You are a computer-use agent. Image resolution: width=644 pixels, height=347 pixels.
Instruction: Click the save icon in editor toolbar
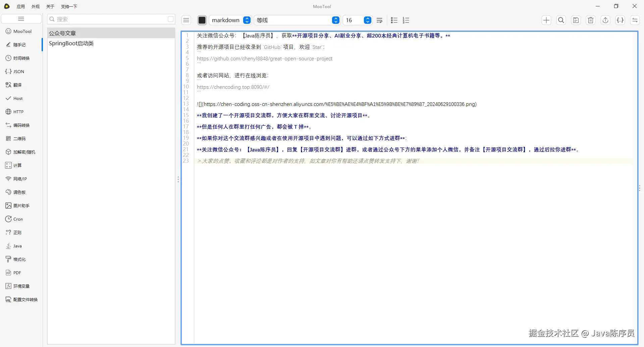(x=576, y=20)
